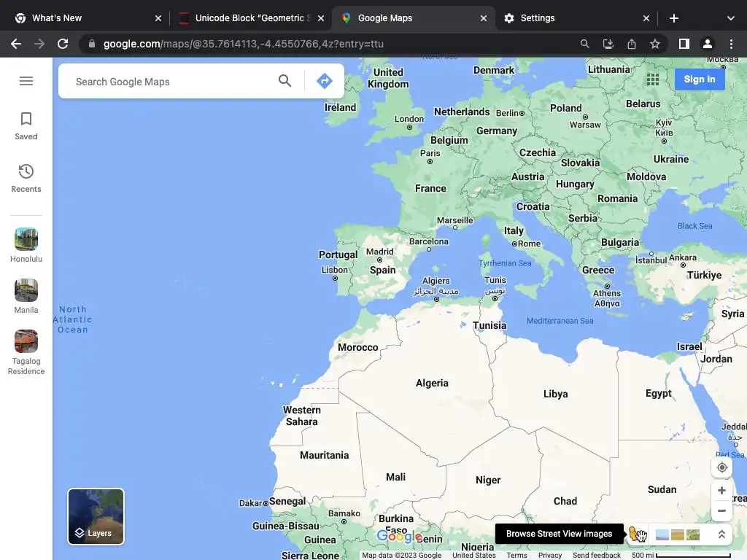This screenshot has width=747, height=560.
Task: Click the Lisbon city label
Action: (334, 270)
